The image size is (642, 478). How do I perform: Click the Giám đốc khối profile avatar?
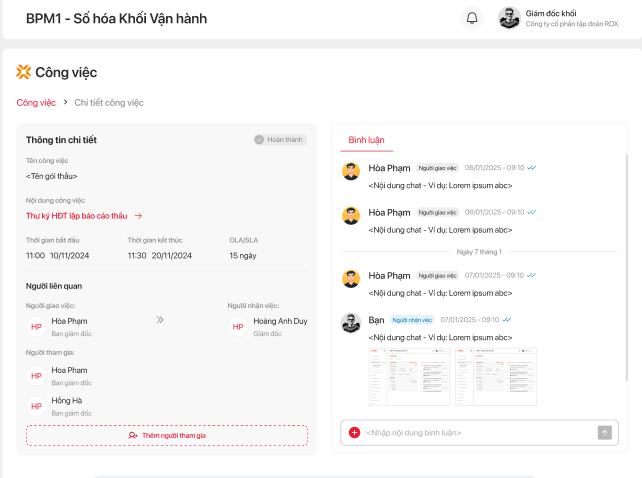(x=509, y=18)
